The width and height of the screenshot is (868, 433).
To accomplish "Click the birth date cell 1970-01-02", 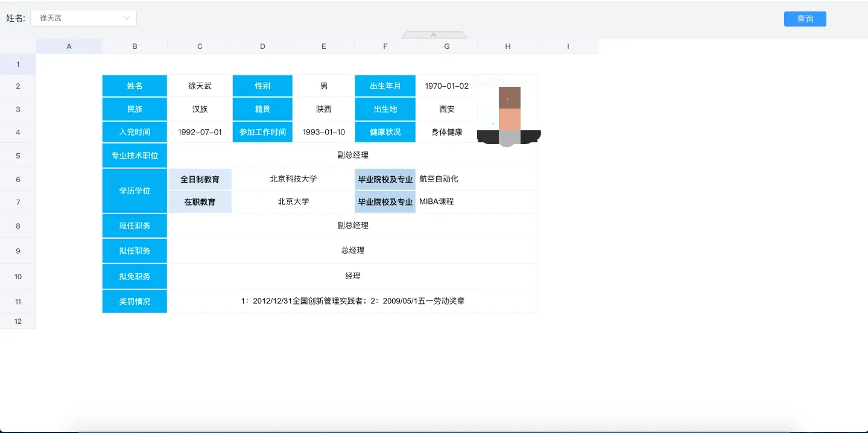I will pyautogui.click(x=446, y=86).
